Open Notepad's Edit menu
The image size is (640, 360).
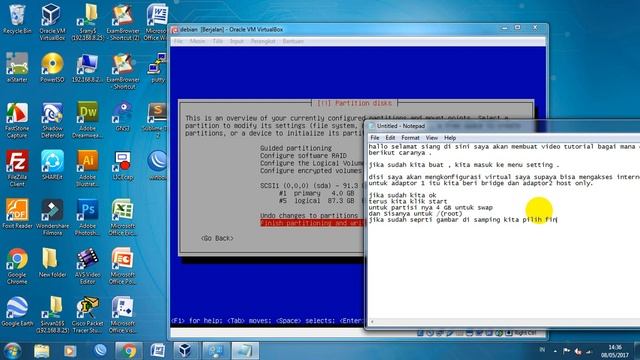point(390,138)
